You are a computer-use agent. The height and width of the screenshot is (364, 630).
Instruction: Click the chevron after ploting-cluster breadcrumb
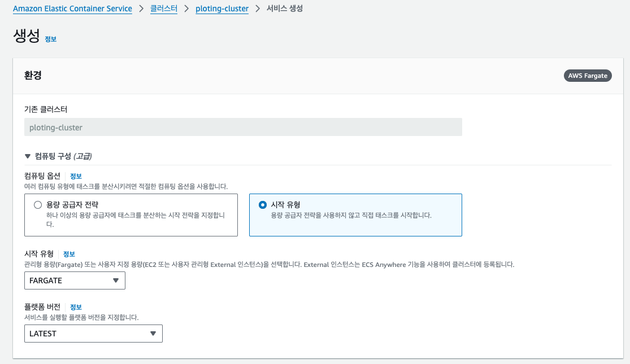point(258,8)
